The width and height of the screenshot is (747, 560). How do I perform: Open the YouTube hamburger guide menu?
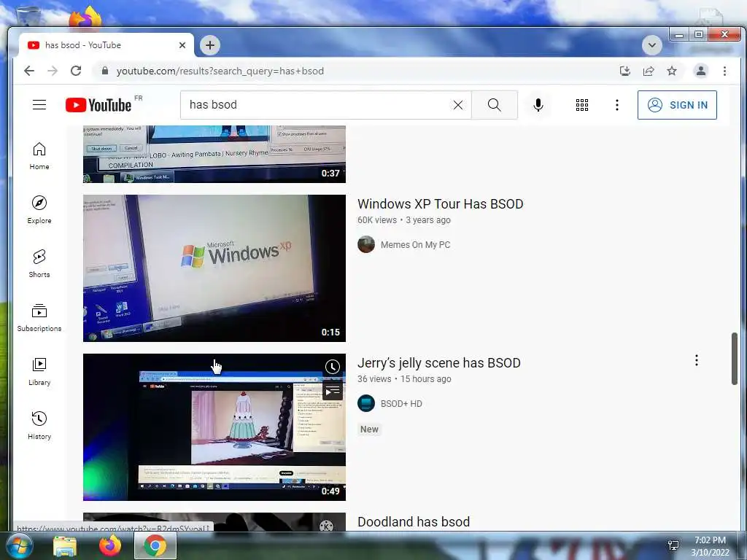[39, 105]
